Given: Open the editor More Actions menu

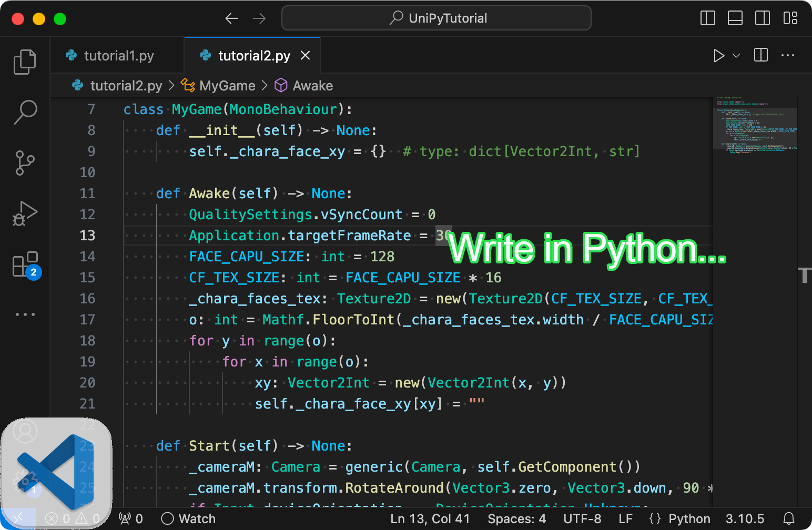Looking at the screenshot, I should pyautogui.click(x=788, y=55).
